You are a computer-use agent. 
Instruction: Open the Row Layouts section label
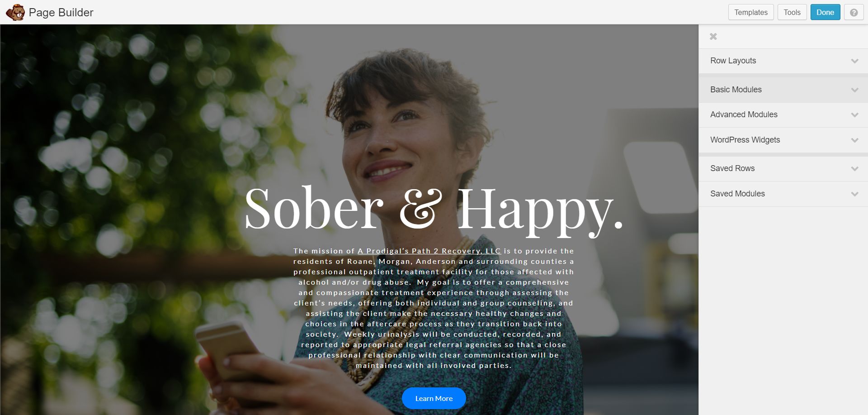[x=733, y=61]
